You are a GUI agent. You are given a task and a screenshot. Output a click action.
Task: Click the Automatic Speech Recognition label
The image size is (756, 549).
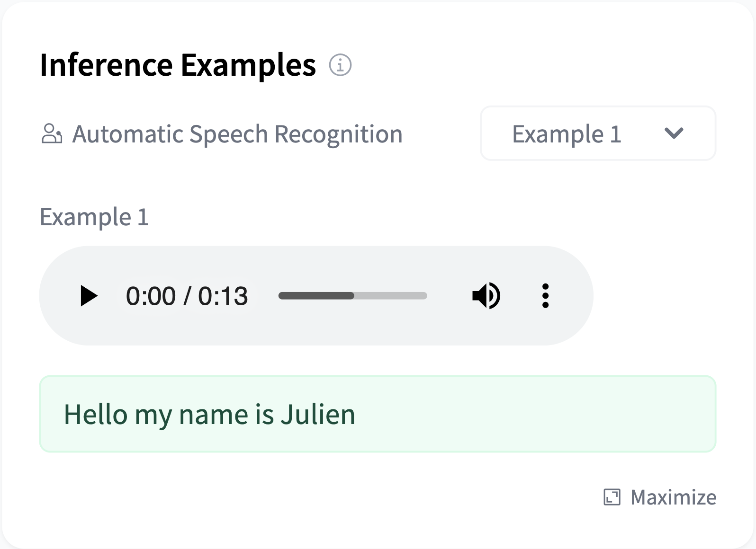237,134
